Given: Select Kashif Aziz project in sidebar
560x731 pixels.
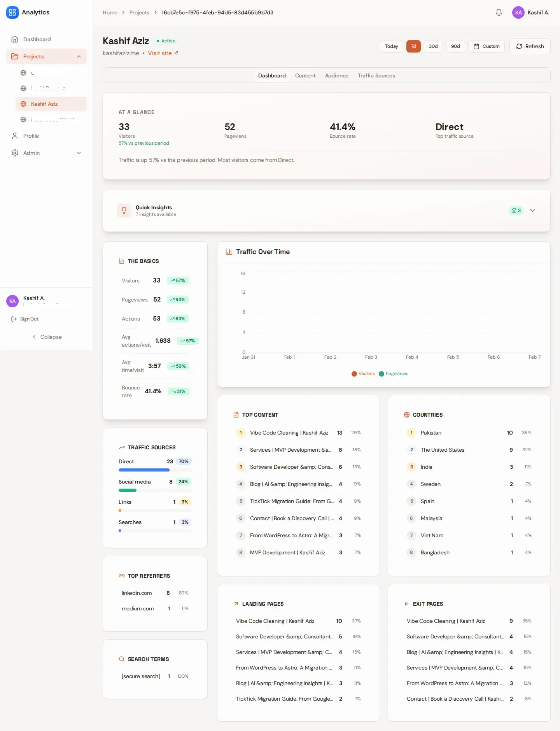Looking at the screenshot, I should [51, 104].
